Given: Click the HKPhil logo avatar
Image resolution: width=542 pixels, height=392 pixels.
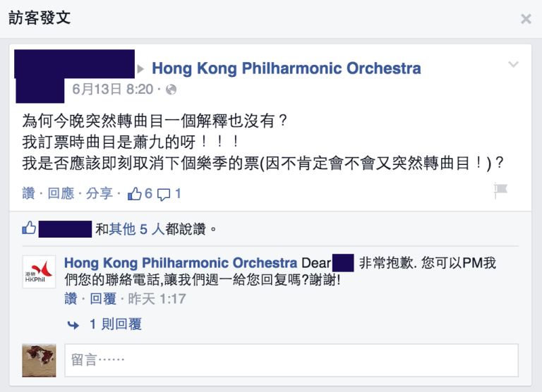Looking at the screenshot, I should 39,271.
